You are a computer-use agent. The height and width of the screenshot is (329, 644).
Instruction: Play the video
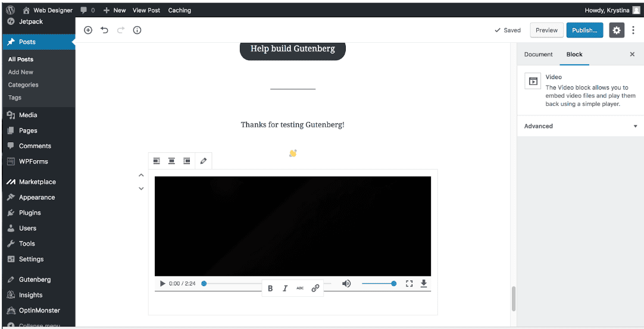pos(162,284)
